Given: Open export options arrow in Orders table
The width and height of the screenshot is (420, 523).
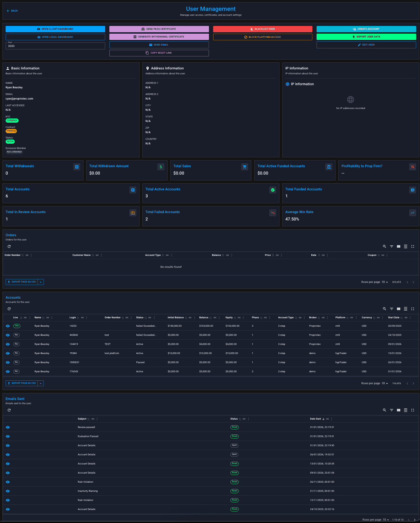Looking at the screenshot, I should 41,282.
